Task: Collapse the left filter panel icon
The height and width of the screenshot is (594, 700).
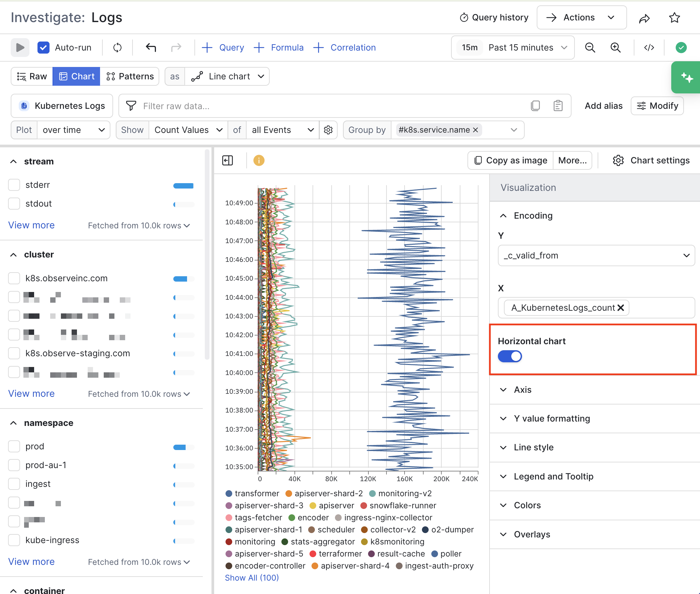Action: tap(228, 160)
